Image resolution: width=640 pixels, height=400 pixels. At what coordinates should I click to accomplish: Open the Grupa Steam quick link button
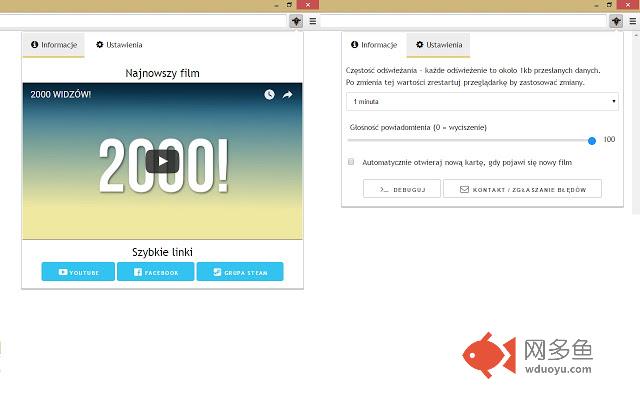[x=240, y=272]
